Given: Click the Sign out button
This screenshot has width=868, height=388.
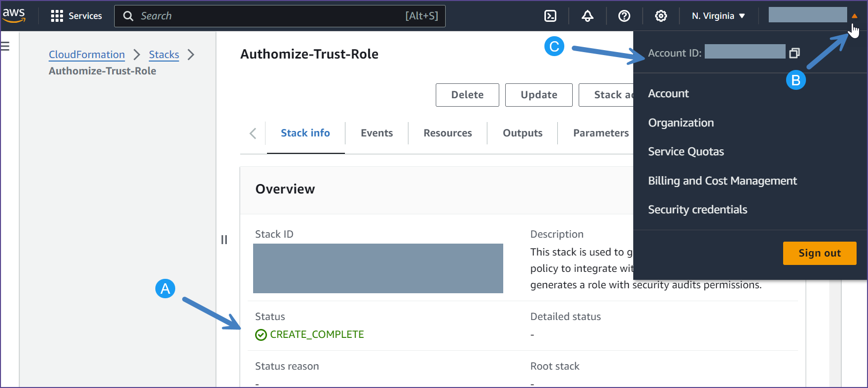Looking at the screenshot, I should pyautogui.click(x=820, y=253).
